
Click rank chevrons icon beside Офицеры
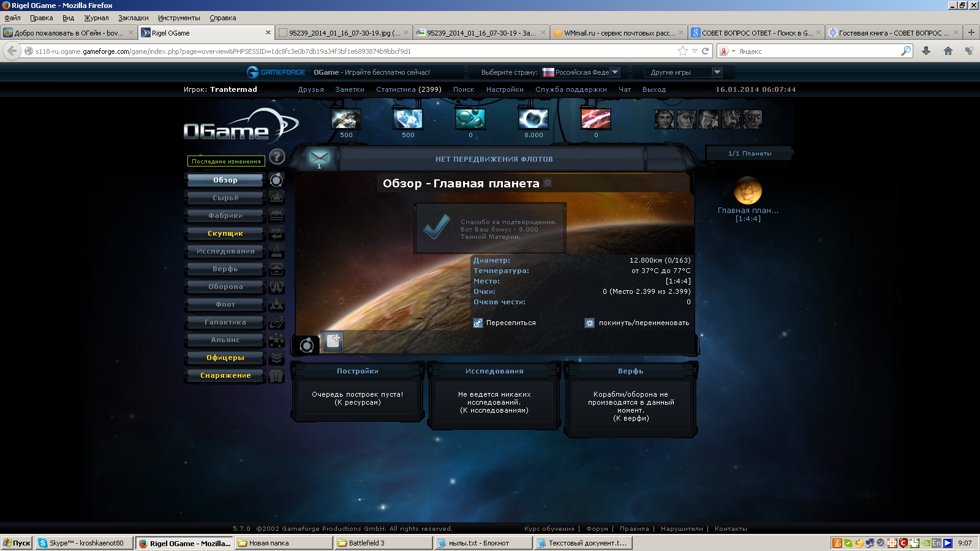pos(277,358)
